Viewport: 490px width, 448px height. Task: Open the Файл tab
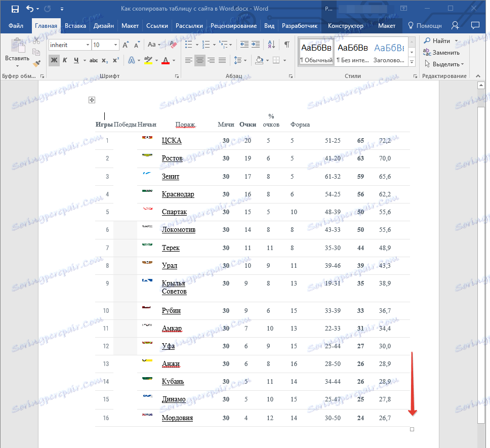pos(16,26)
